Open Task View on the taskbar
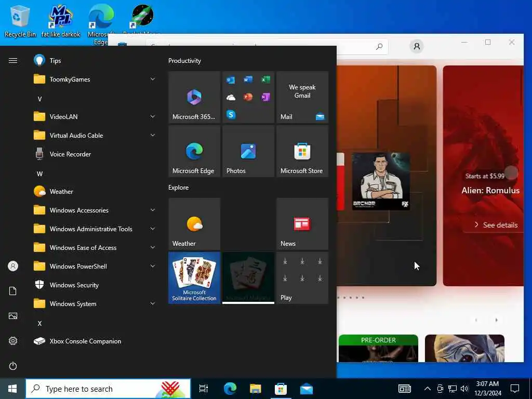Image resolution: width=532 pixels, height=399 pixels. tap(204, 389)
